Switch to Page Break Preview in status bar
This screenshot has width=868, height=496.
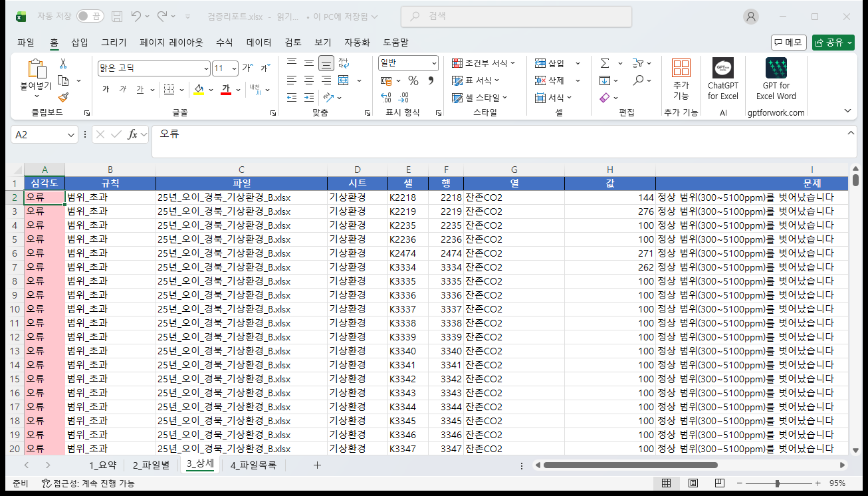719,483
